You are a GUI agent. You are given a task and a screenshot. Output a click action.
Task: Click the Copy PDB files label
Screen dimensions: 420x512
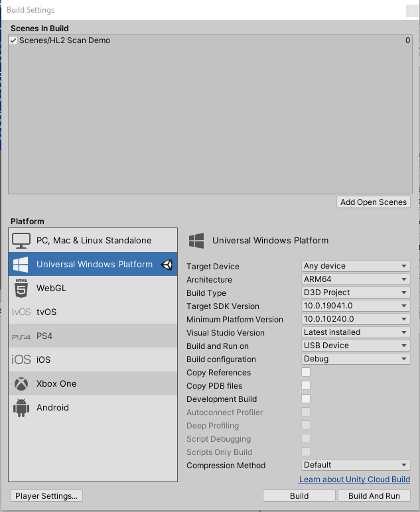tap(214, 386)
